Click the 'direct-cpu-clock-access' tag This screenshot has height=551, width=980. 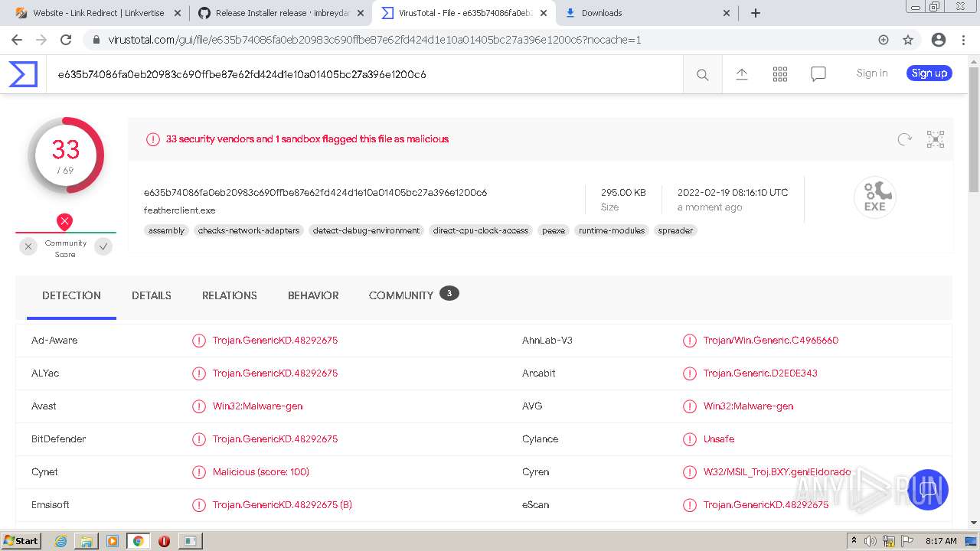481,230
